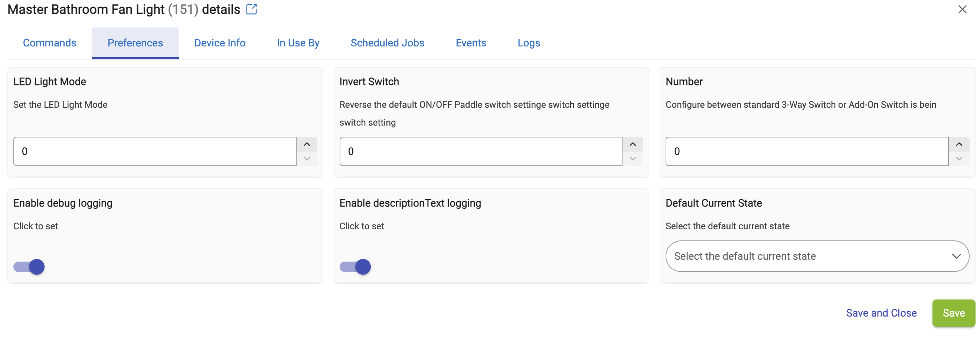980x353 pixels.
Task: Toggle Enable debug logging switch
Action: (x=29, y=267)
